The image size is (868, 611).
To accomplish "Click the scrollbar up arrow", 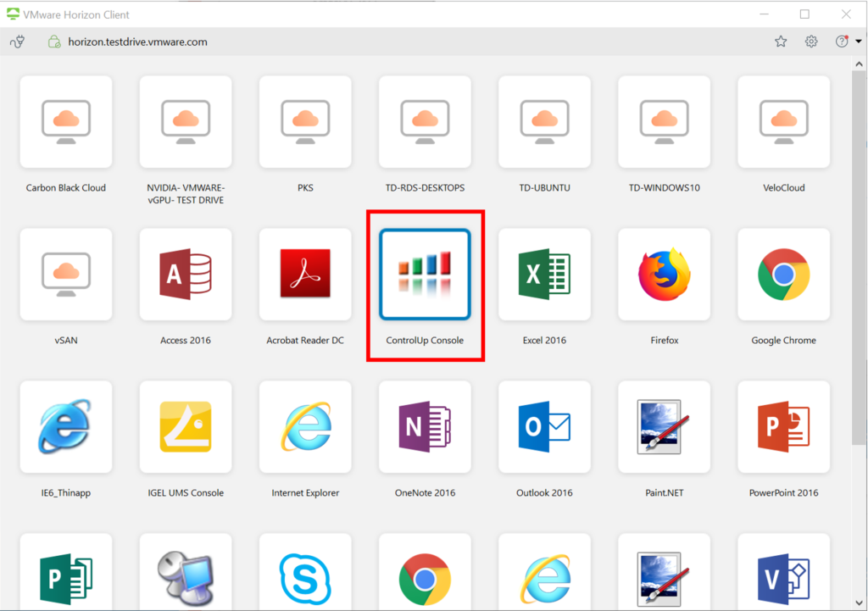I will pos(859,64).
